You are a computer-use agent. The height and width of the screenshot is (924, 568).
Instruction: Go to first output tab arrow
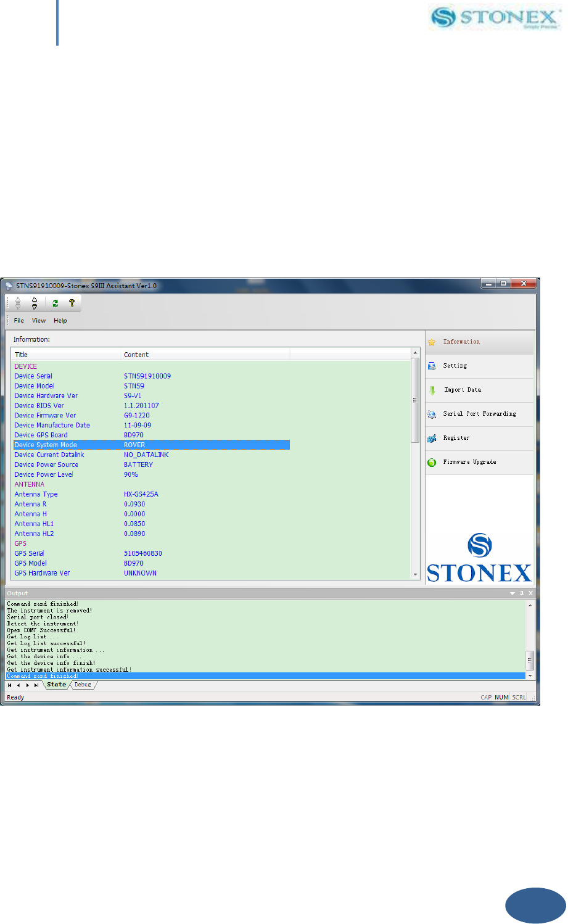[10, 685]
